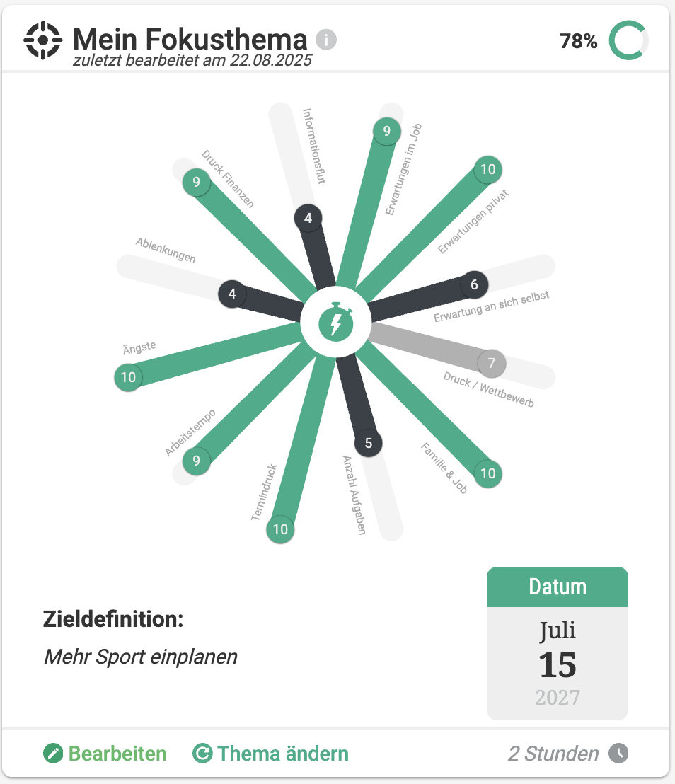Click the Thema ändern link

pyautogui.click(x=270, y=753)
